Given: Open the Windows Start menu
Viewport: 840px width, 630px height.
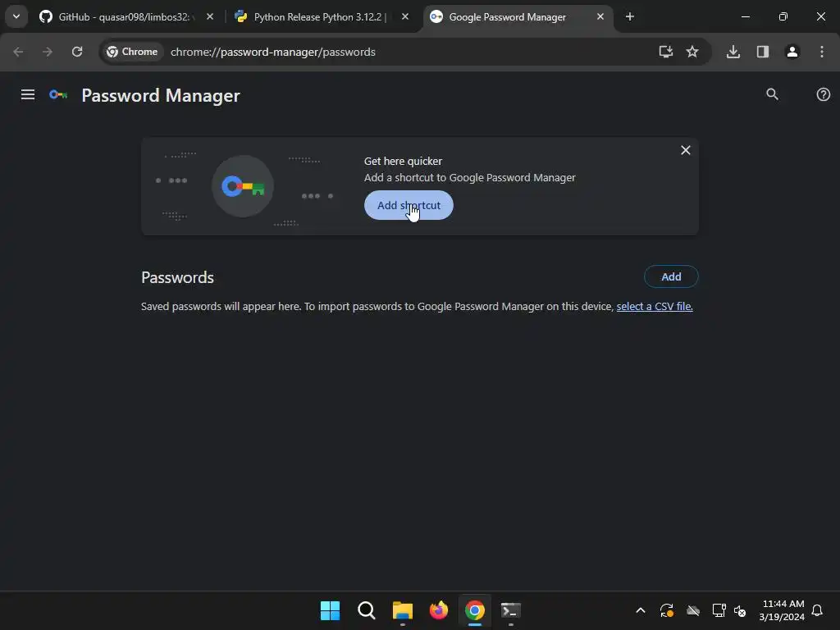Looking at the screenshot, I should pos(330,610).
